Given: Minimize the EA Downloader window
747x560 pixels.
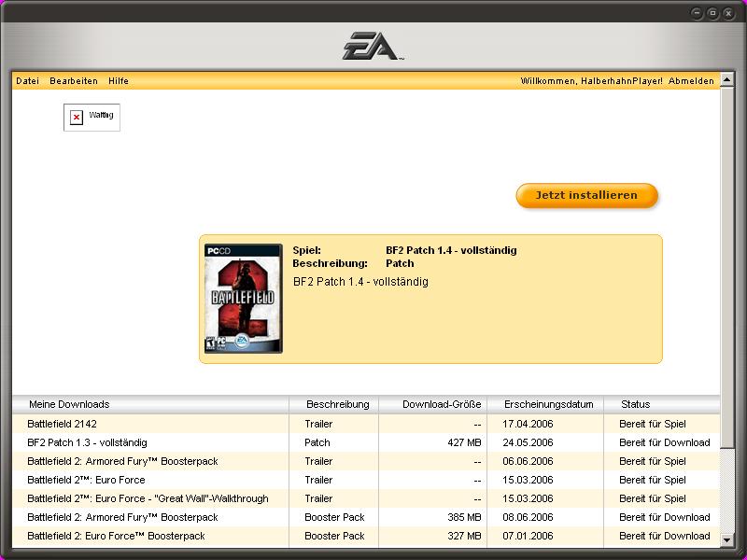Looking at the screenshot, I should [697, 13].
